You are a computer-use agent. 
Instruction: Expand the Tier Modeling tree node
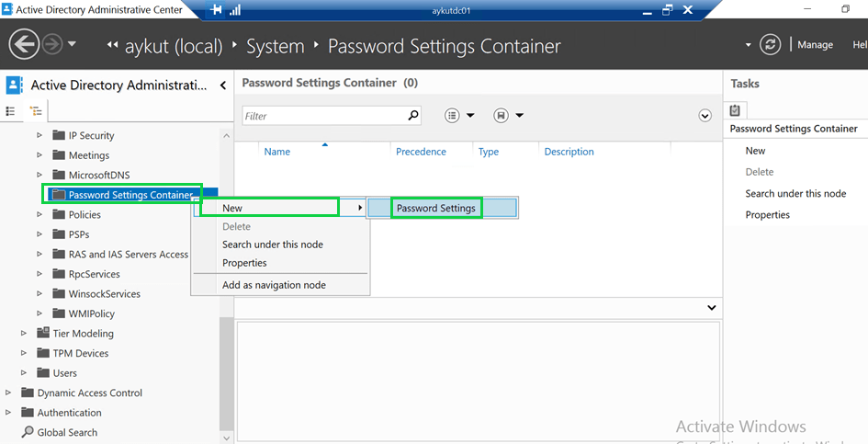[x=25, y=334]
